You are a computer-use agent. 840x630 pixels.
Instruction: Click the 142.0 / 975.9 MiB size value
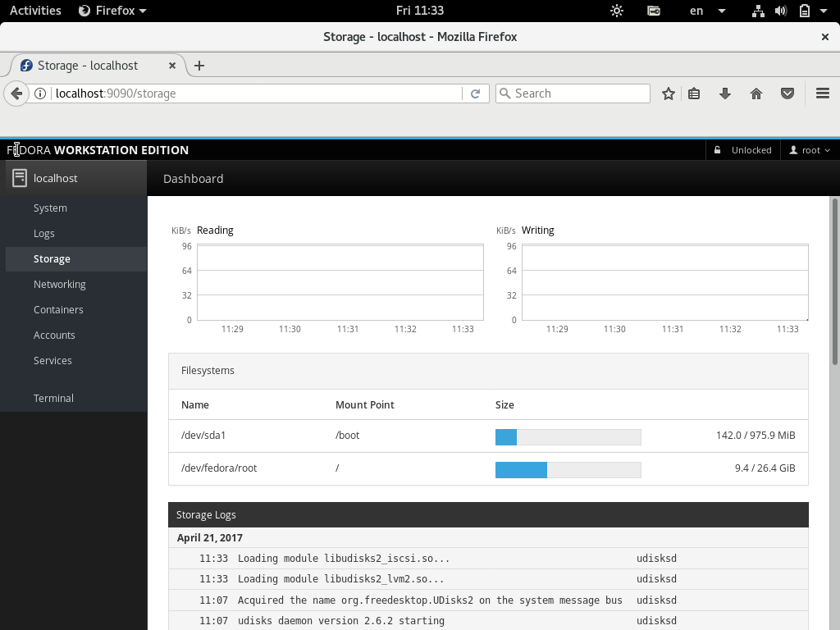pyautogui.click(x=756, y=436)
